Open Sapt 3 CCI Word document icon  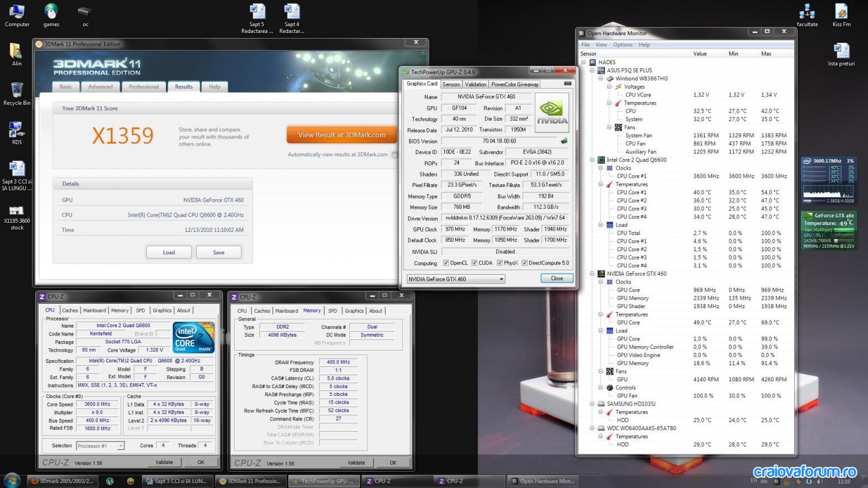(x=17, y=175)
